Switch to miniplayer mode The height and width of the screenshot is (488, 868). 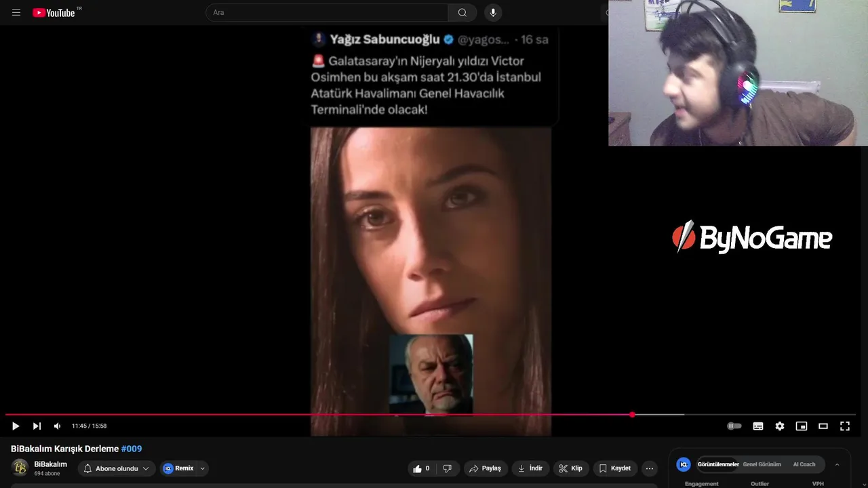(x=802, y=426)
